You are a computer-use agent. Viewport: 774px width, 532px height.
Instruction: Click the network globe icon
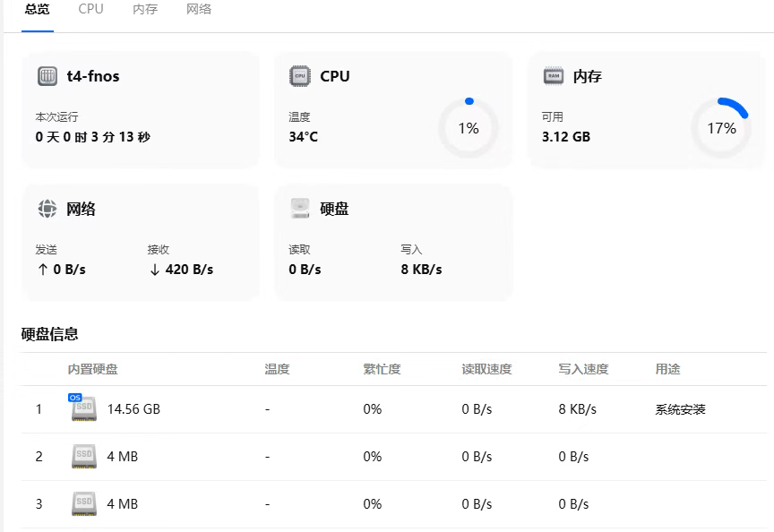point(47,209)
